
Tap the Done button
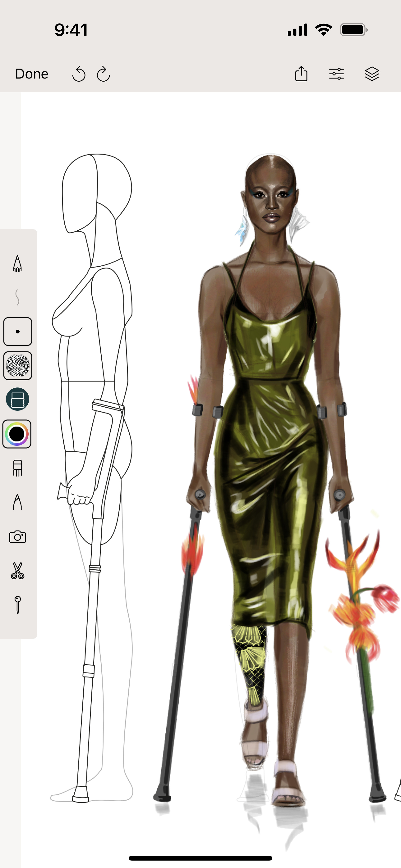(x=32, y=74)
